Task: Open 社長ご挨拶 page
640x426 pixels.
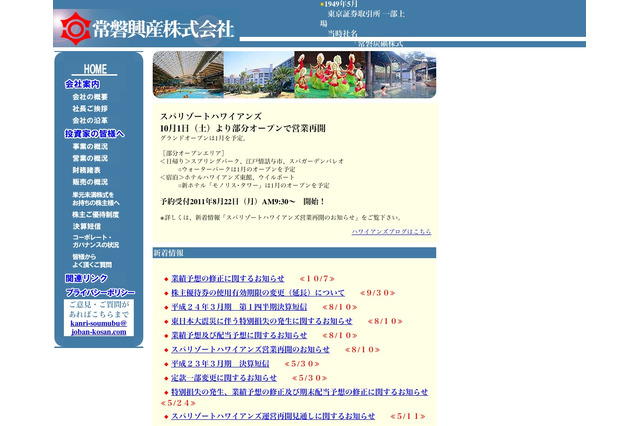Action: click(x=90, y=109)
